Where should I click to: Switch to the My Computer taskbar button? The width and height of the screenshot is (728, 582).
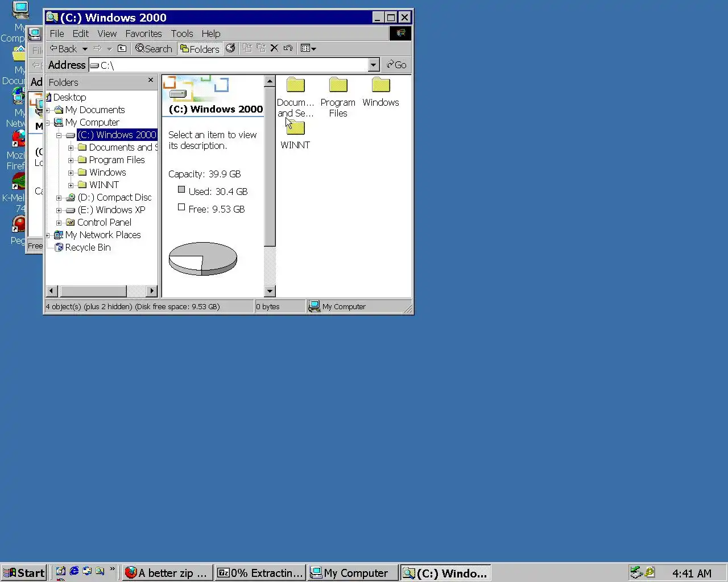(353, 573)
